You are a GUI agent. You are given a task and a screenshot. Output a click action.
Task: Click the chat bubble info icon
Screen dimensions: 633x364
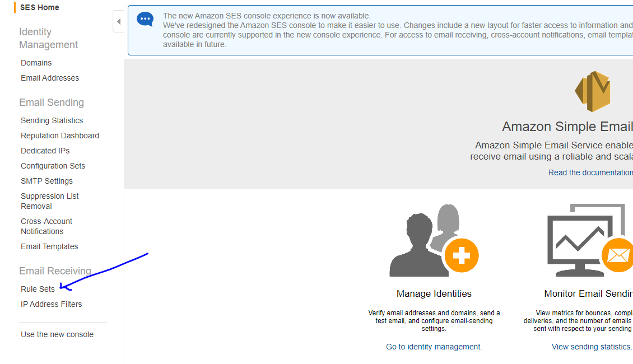145,19
